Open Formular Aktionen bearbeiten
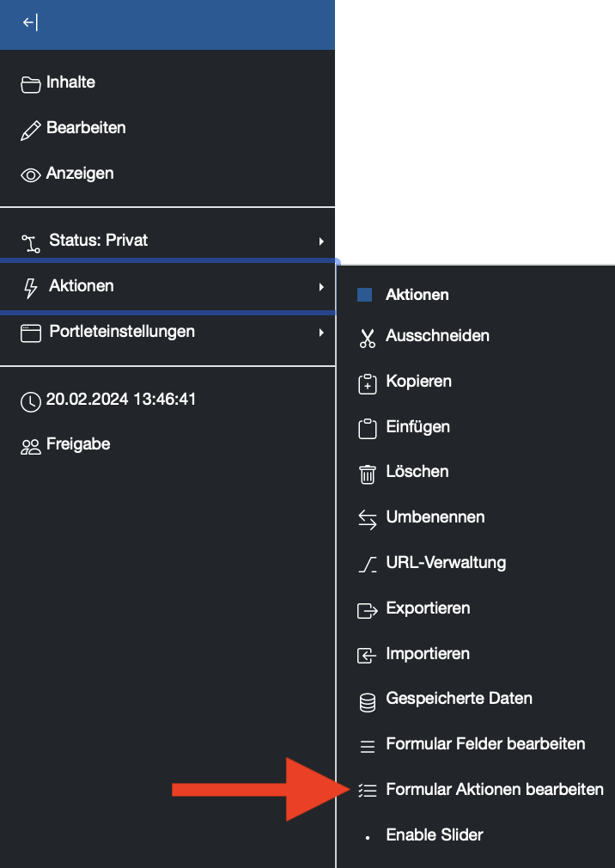Screen dimensions: 615x868 495,790
